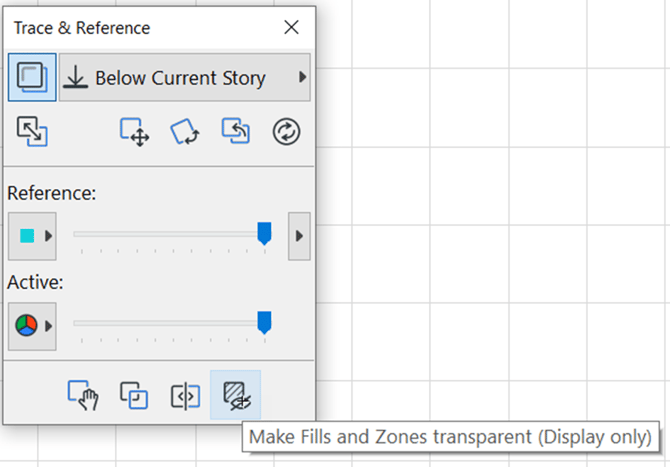Click the Toggle Reference overlay squares icon
Image resolution: width=670 pixels, height=467 pixels.
click(x=133, y=395)
